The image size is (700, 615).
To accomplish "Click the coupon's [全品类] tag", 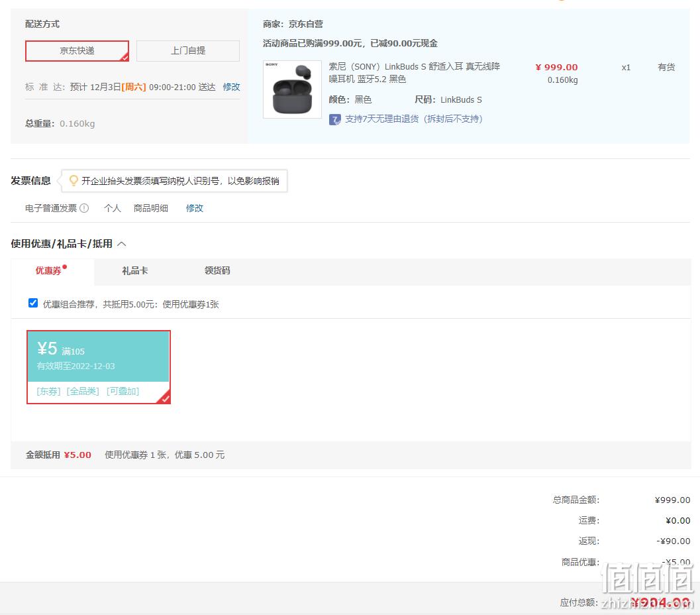I will [x=83, y=391].
